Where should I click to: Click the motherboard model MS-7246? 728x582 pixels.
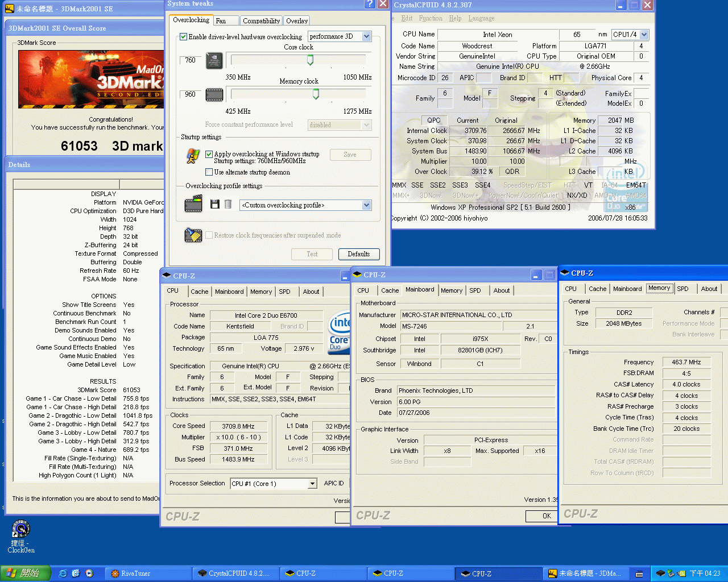click(452, 326)
